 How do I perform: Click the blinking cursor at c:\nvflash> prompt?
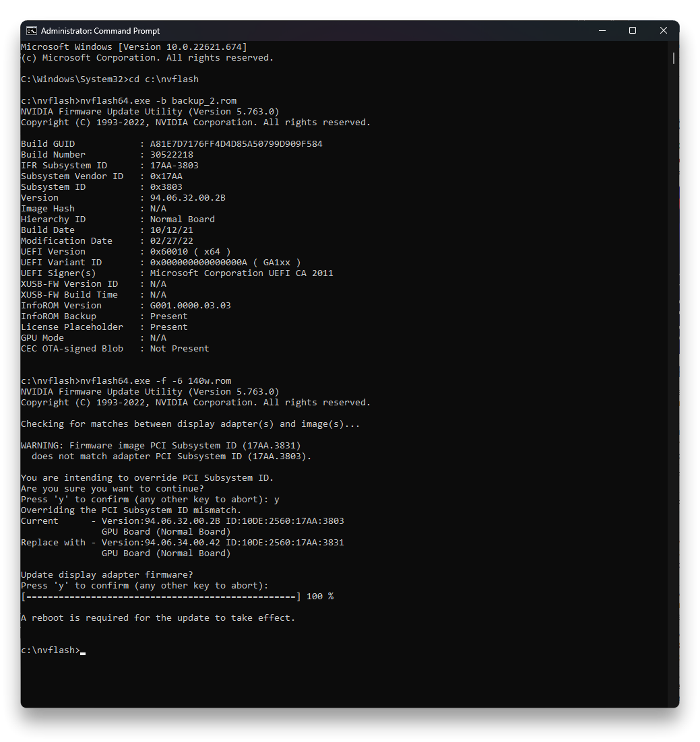83,651
